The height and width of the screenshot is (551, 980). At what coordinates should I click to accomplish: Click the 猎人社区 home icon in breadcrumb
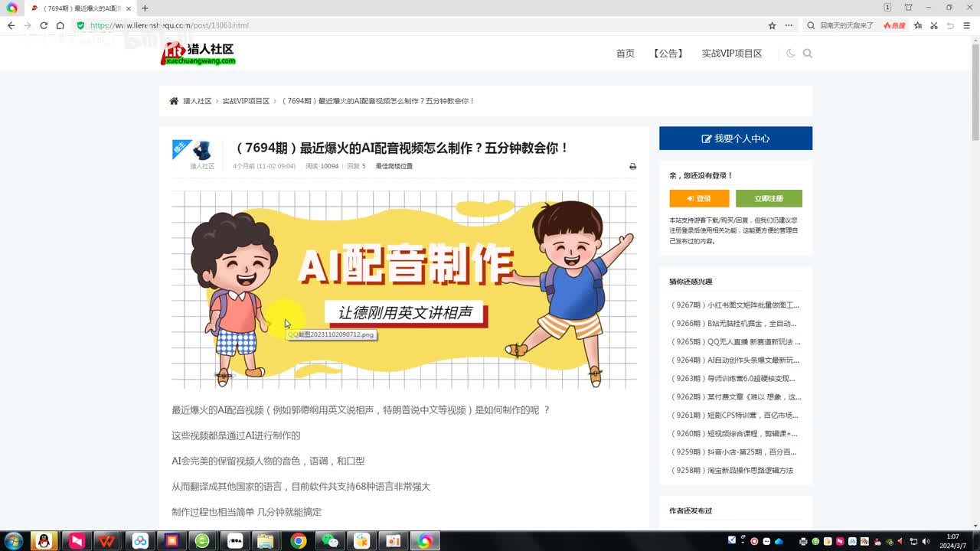click(174, 101)
